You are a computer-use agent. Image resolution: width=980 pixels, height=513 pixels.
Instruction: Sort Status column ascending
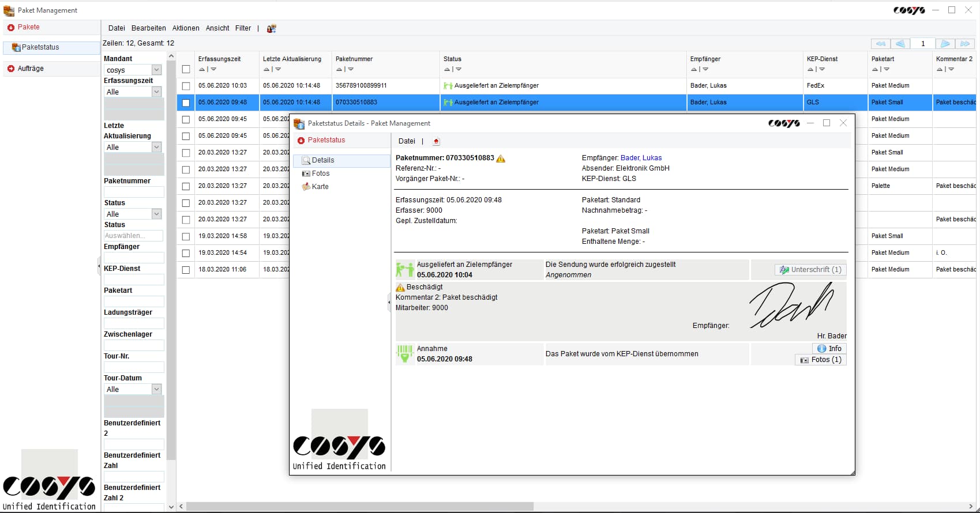447,69
